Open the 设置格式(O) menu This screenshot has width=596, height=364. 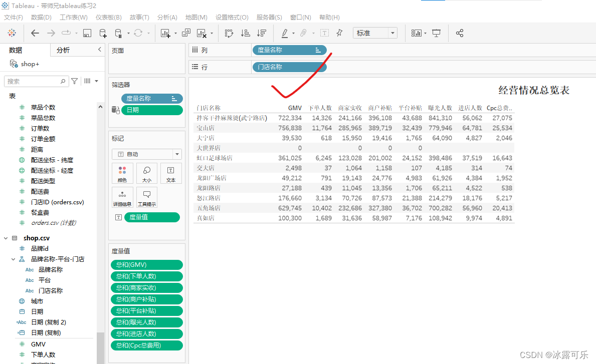(x=232, y=18)
